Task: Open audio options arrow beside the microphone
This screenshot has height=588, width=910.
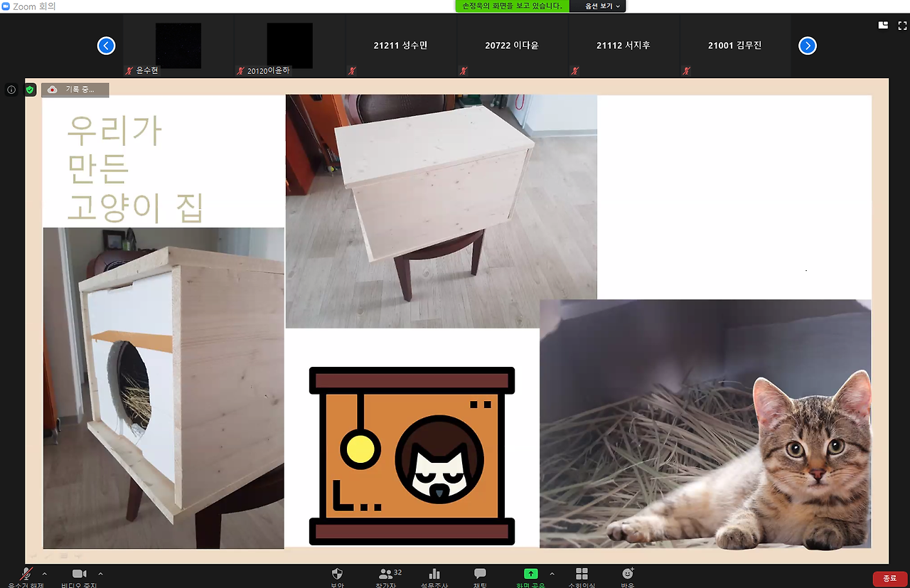Action: coord(45,573)
